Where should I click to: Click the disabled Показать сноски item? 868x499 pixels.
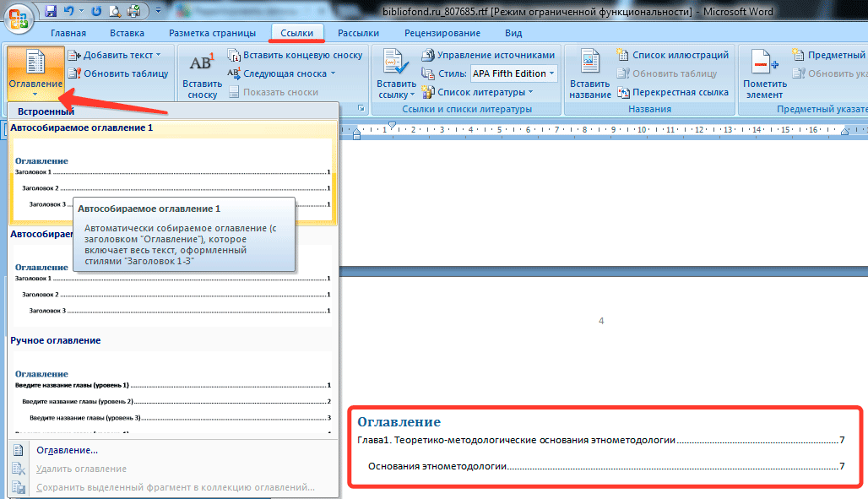(274, 92)
